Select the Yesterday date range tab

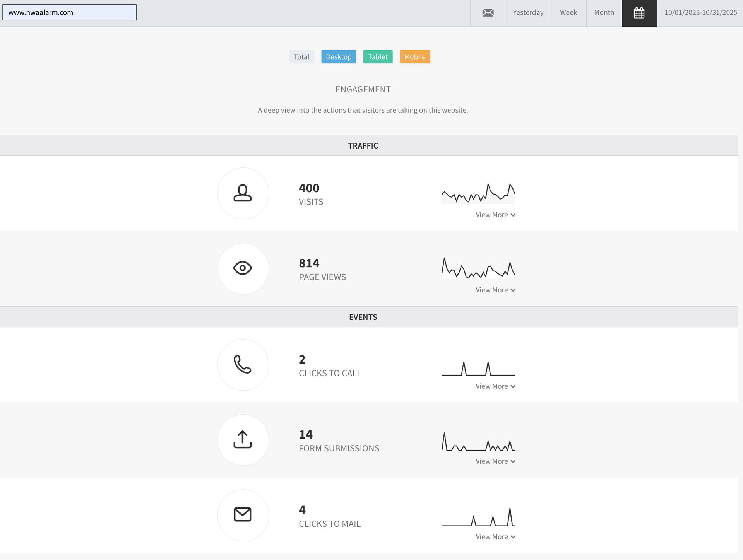coord(528,13)
